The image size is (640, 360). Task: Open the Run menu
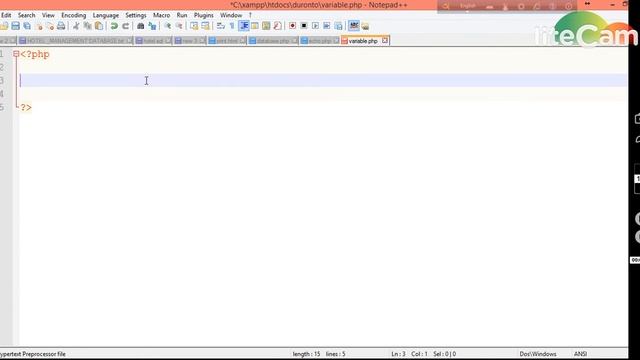(x=182, y=15)
